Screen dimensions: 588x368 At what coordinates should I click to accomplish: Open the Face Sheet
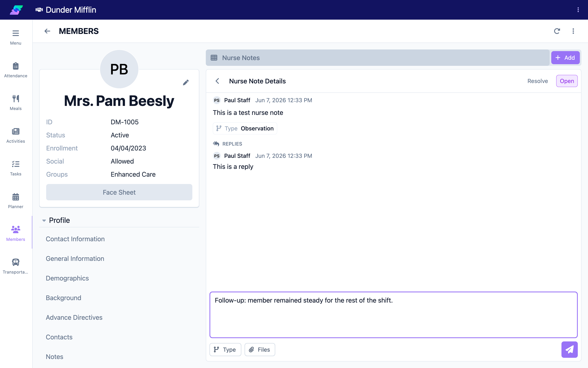(119, 192)
